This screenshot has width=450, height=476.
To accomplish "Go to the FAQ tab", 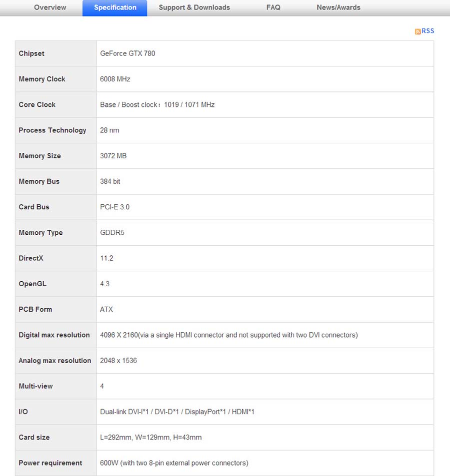I will pos(273,7).
